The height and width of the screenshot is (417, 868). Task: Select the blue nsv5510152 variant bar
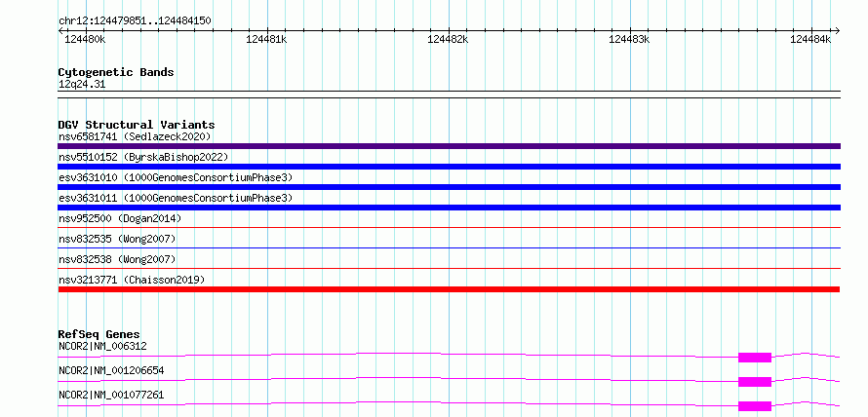tap(449, 167)
